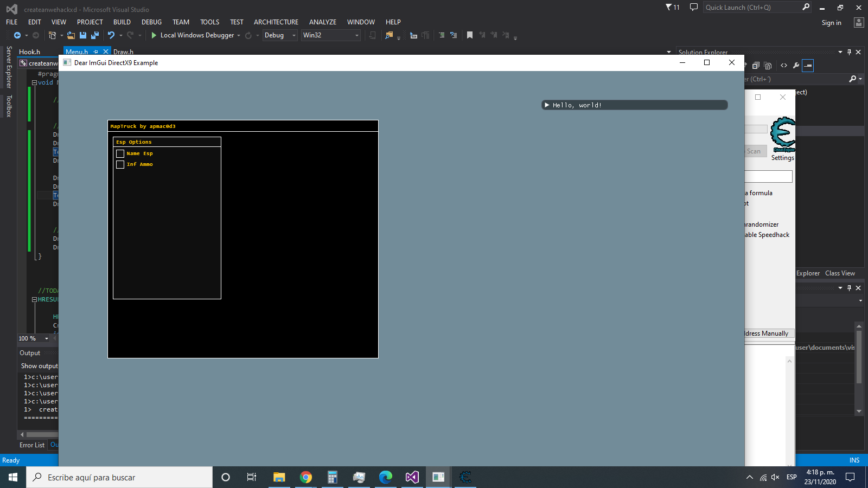The height and width of the screenshot is (488, 868).
Task: Click Sign in link
Action: click(832, 23)
